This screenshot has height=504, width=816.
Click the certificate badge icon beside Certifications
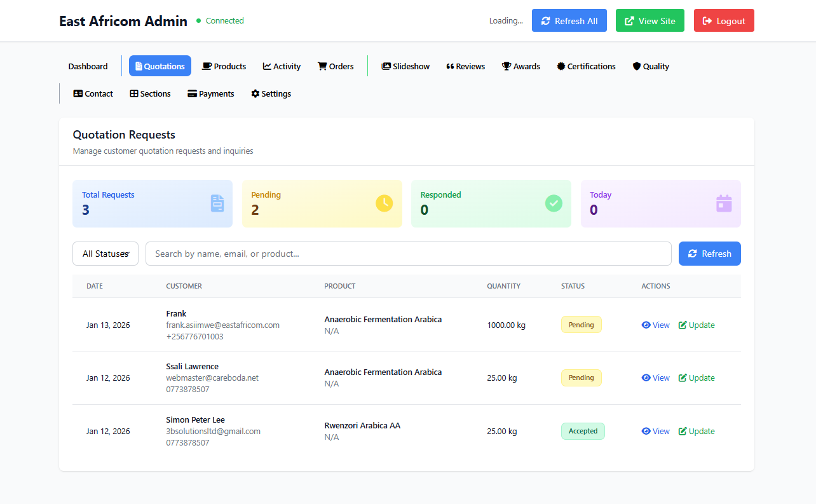tap(561, 66)
